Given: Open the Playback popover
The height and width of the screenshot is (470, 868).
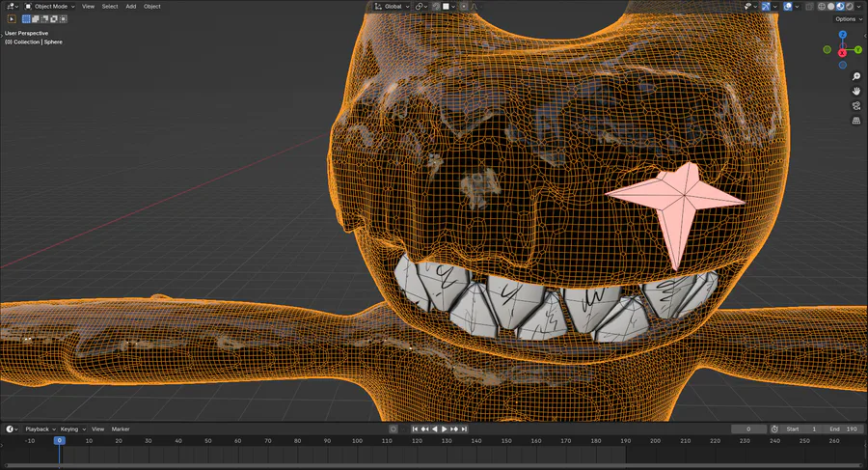Looking at the screenshot, I should [41, 429].
